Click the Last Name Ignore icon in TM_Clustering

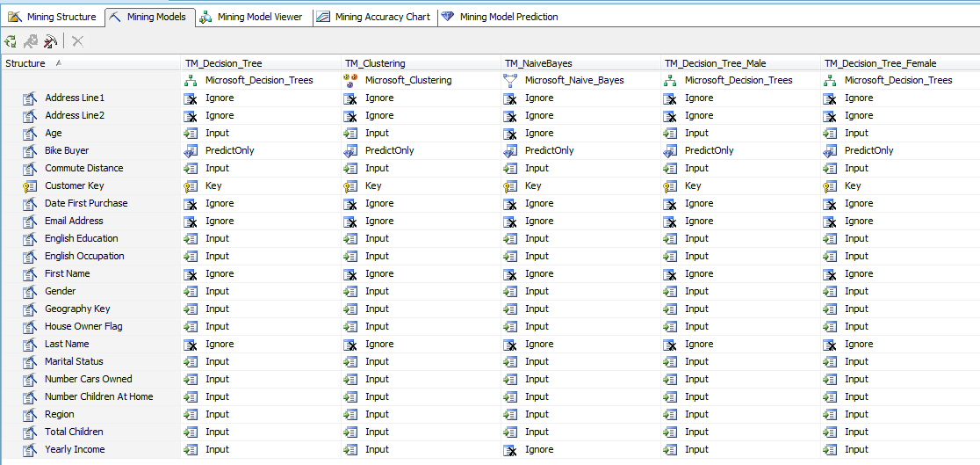[350, 345]
